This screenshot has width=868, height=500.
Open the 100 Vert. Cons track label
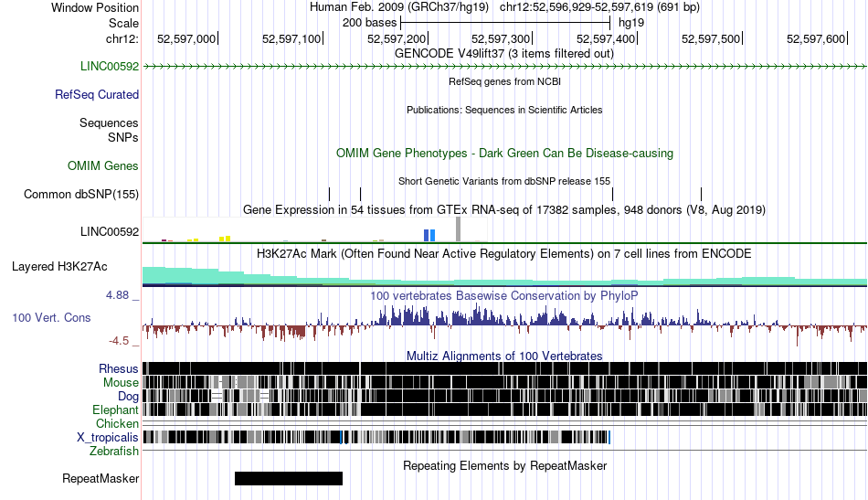51,318
